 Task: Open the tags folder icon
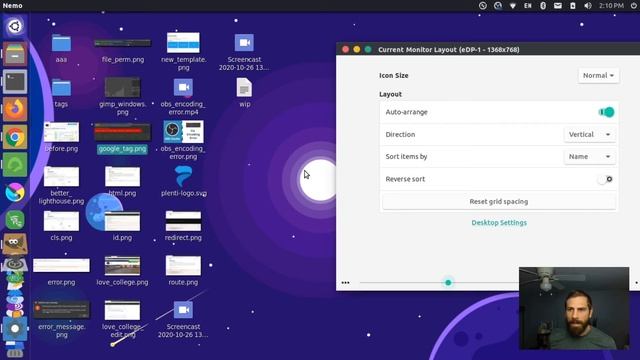tap(61, 87)
